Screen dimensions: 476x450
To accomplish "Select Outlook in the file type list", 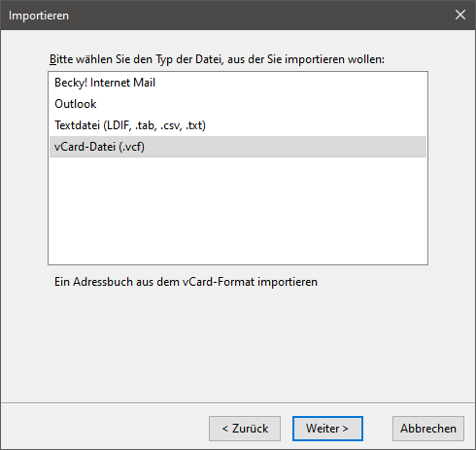I will pos(238,104).
